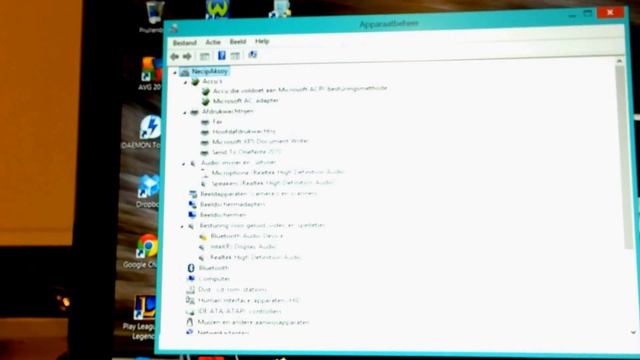The image size is (640, 360).
Task: Go back using the toolbar Back arrow
Action: (175, 57)
